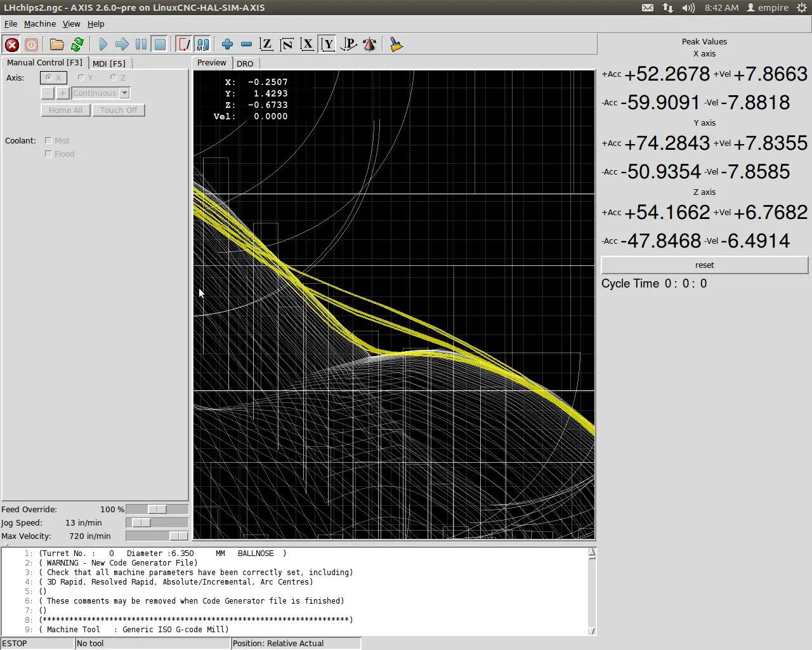Clear live plot with brush icon
The height and width of the screenshot is (650, 812).
click(396, 44)
